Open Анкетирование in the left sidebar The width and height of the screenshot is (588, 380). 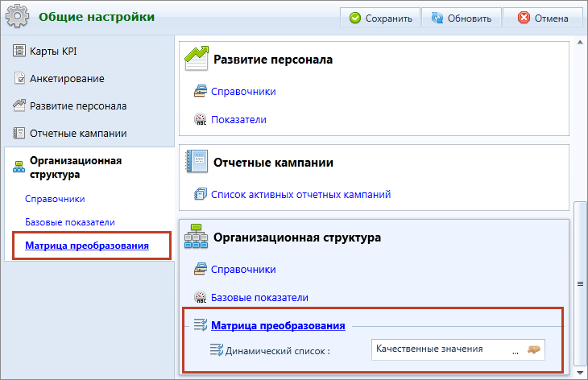pos(67,79)
